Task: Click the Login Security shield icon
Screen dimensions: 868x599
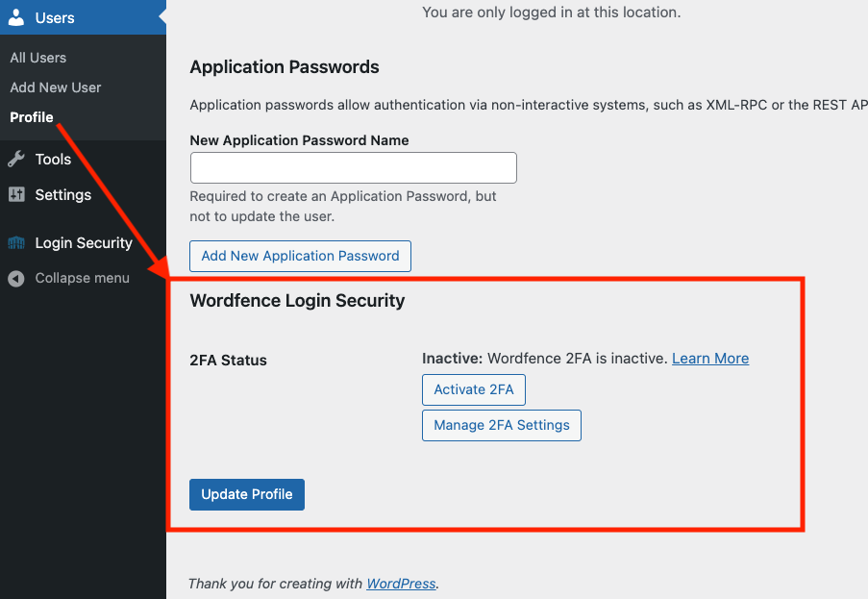Action: (x=16, y=242)
